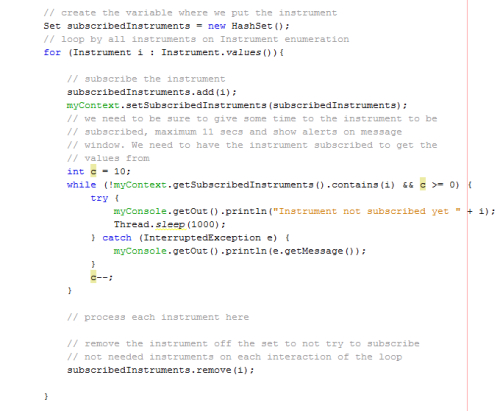
Task: Click the 'while' keyword
Action: (81, 185)
